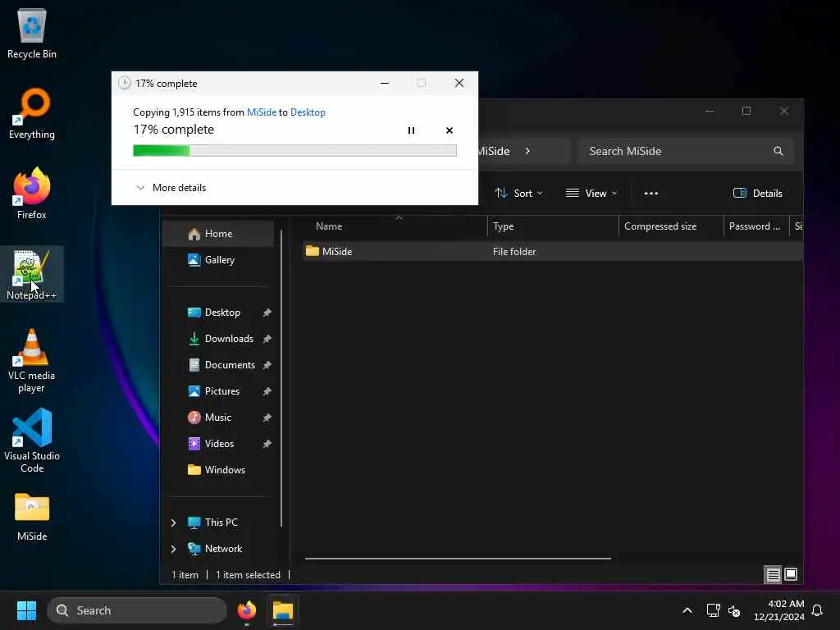
Task: Open Downloads in Explorer sidebar
Action: coord(221,339)
